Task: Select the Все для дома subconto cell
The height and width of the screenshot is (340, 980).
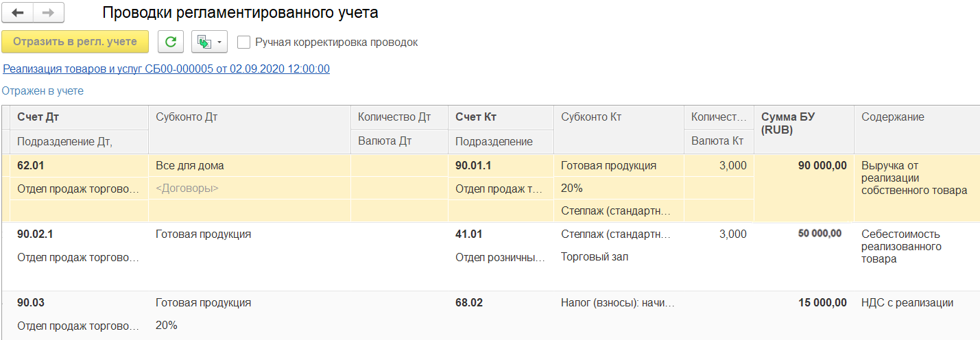Action: point(249,165)
